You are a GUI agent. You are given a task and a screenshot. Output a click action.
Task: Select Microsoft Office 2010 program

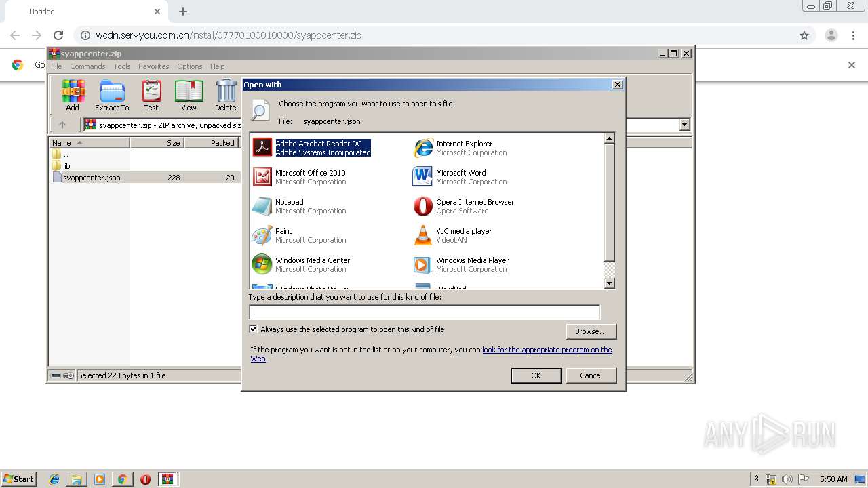(299, 177)
